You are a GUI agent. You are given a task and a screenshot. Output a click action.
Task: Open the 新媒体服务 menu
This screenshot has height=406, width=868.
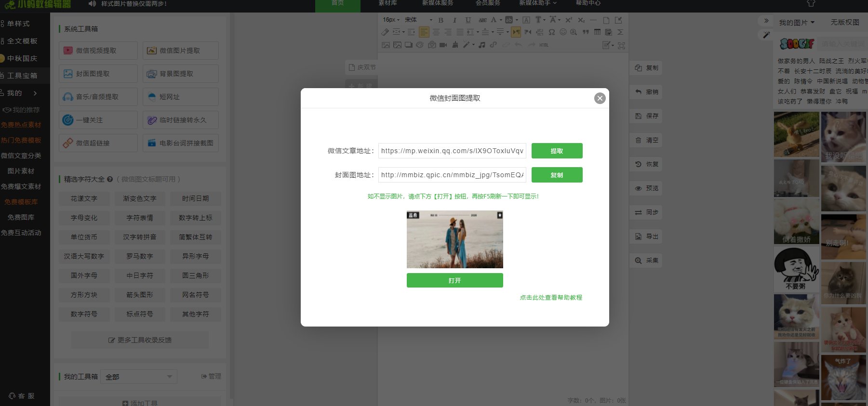pos(438,3)
